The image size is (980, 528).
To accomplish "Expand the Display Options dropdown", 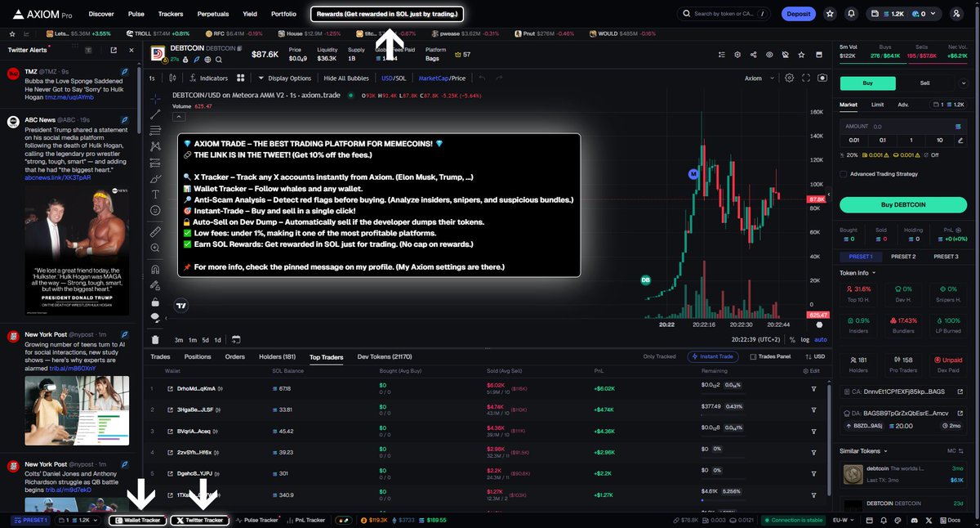I will [284, 78].
